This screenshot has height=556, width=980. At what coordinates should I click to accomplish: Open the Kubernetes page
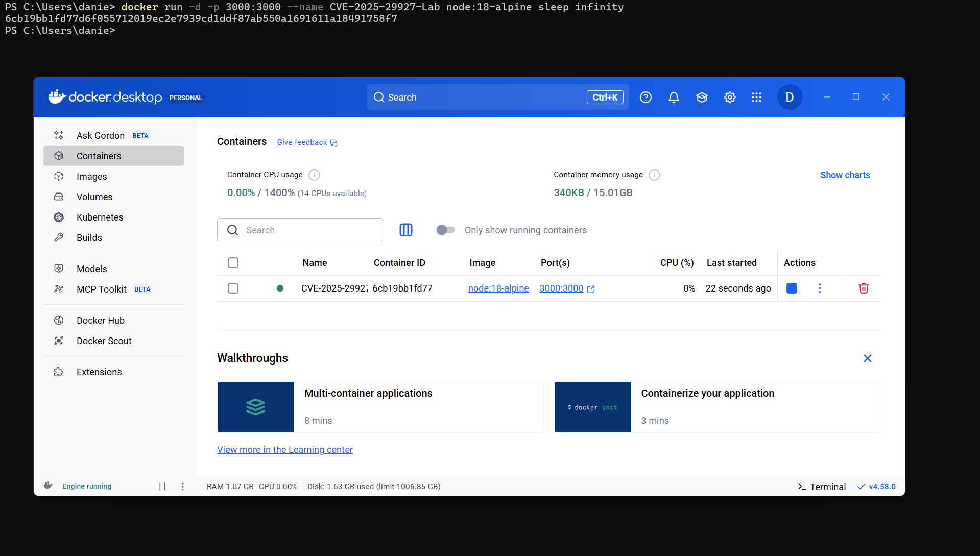pyautogui.click(x=113, y=217)
